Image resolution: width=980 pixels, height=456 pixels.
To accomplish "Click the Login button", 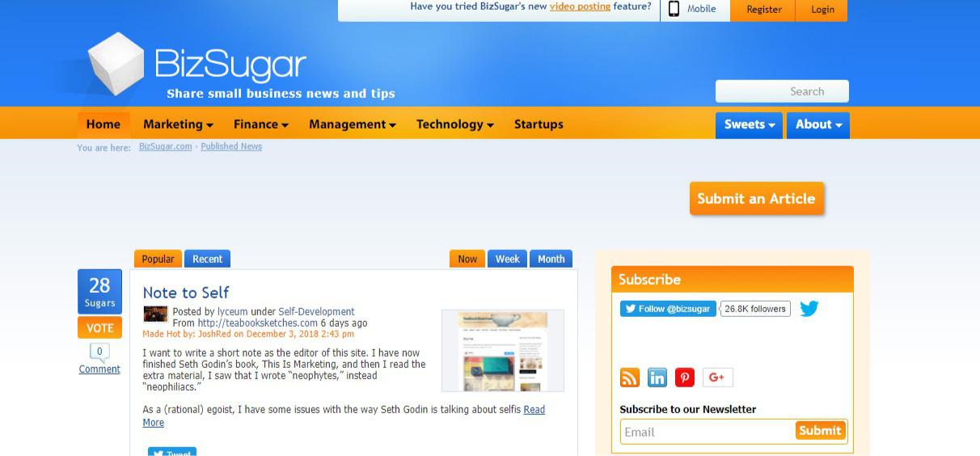I will tap(822, 10).
